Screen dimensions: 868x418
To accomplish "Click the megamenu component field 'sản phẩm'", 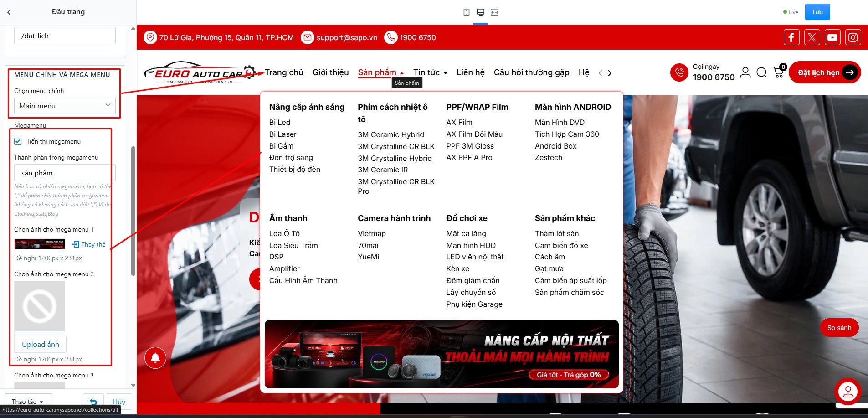I will click(x=65, y=173).
